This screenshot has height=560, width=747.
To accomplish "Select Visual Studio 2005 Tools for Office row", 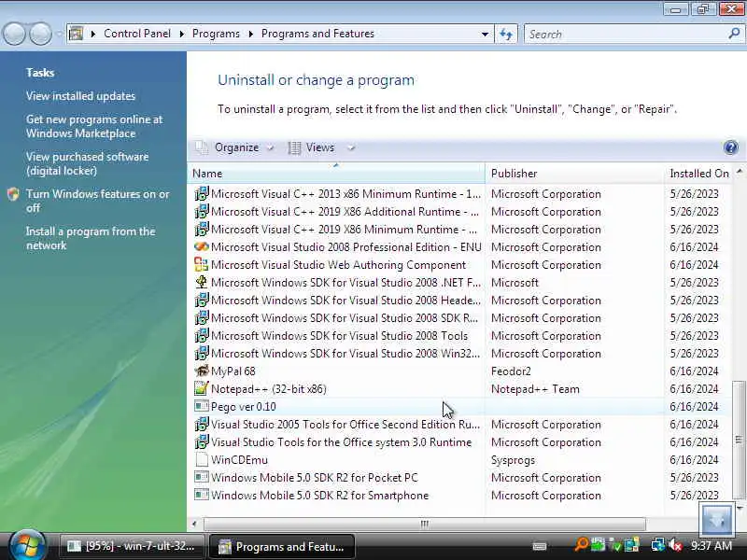I will click(x=459, y=425).
